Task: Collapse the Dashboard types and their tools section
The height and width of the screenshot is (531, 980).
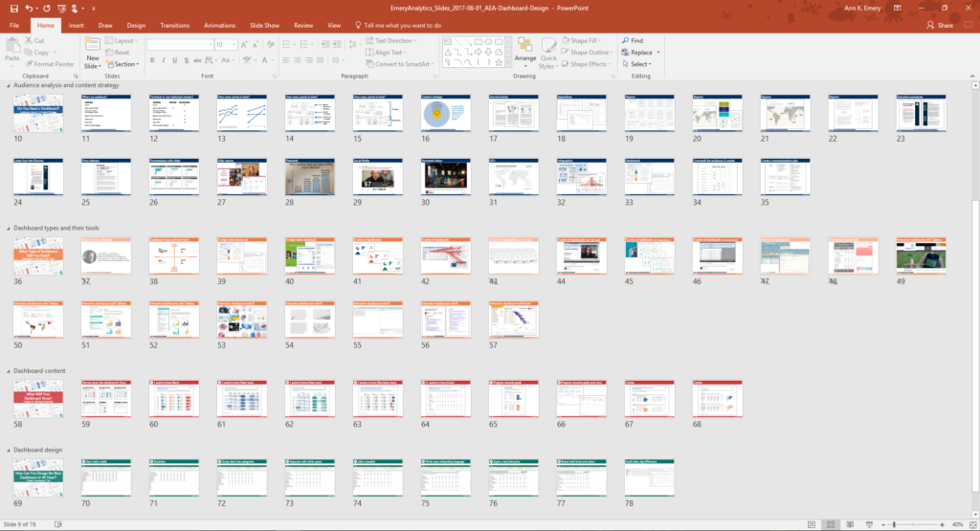Action: [8, 228]
